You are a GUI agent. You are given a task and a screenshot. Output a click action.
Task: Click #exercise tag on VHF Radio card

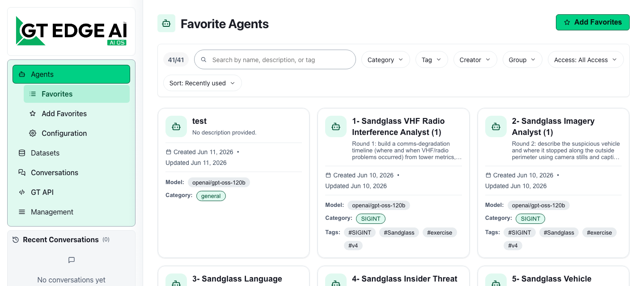click(x=440, y=232)
